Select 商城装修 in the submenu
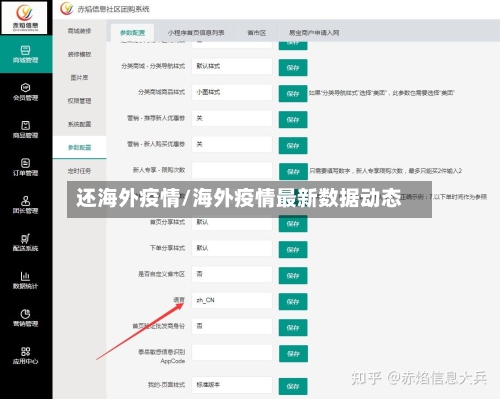Viewport: 500px width, 399px height. [x=79, y=31]
